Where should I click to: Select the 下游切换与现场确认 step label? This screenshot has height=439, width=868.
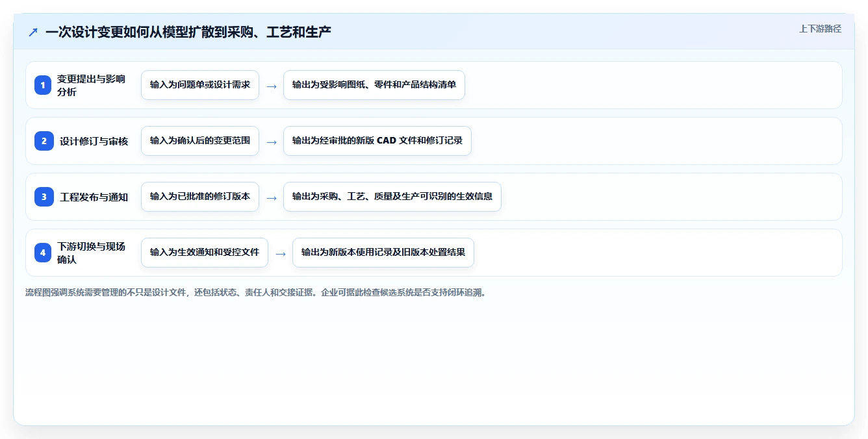[91, 253]
